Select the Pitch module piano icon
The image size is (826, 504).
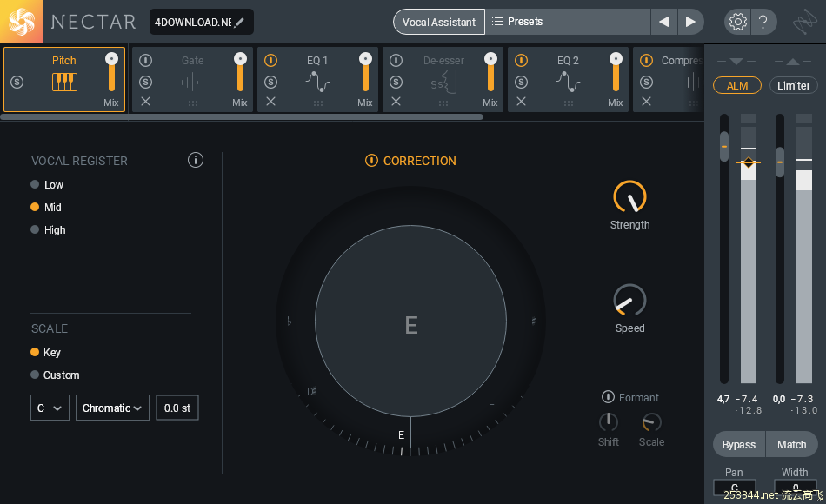pos(65,83)
